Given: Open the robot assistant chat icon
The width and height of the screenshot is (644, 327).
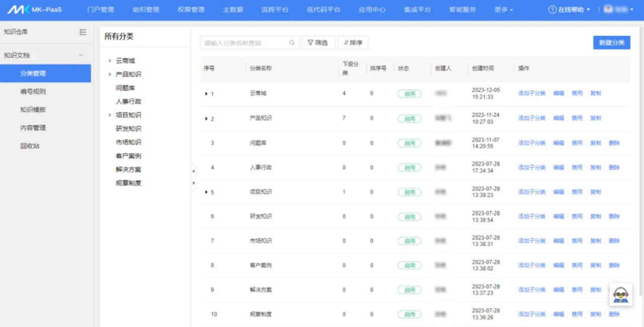Looking at the screenshot, I should pos(621,294).
